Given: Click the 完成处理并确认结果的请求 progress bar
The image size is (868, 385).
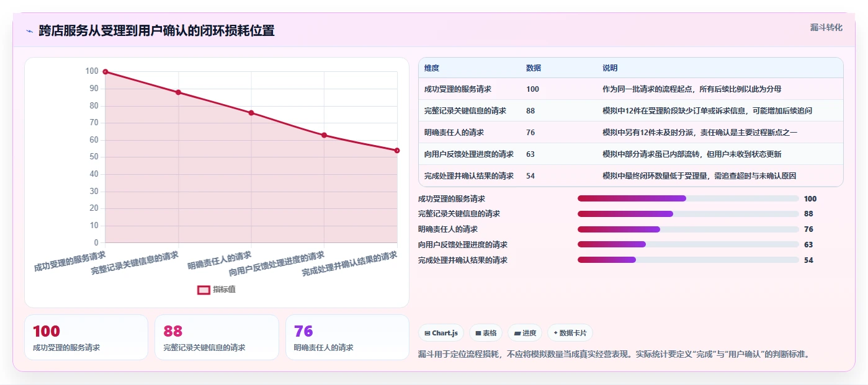Looking at the screenshot, I should point(688,260).
